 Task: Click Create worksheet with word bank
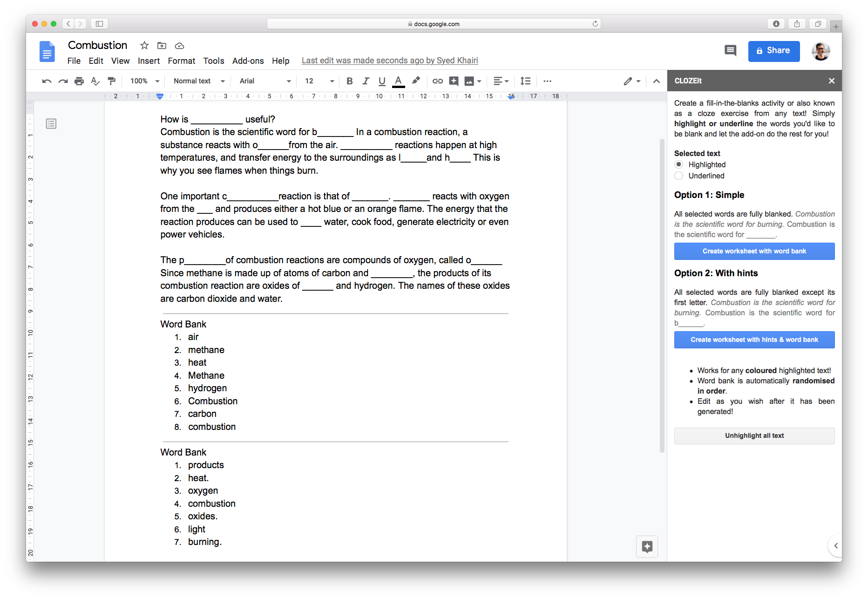coord(754,251)
